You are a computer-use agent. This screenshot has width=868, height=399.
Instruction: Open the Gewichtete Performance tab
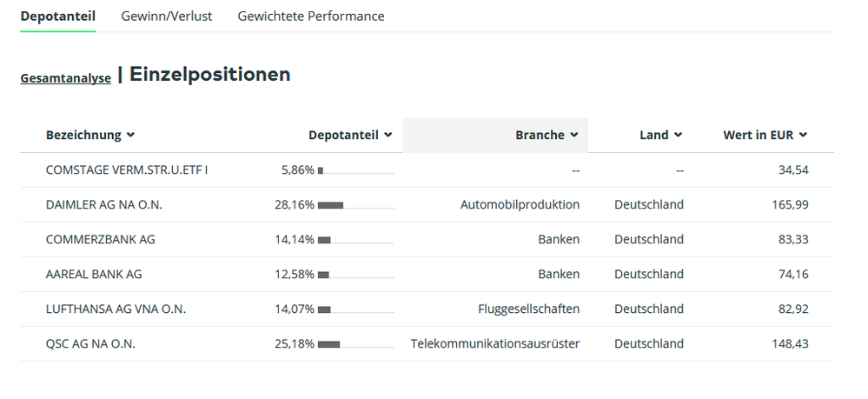coord(311,17)
